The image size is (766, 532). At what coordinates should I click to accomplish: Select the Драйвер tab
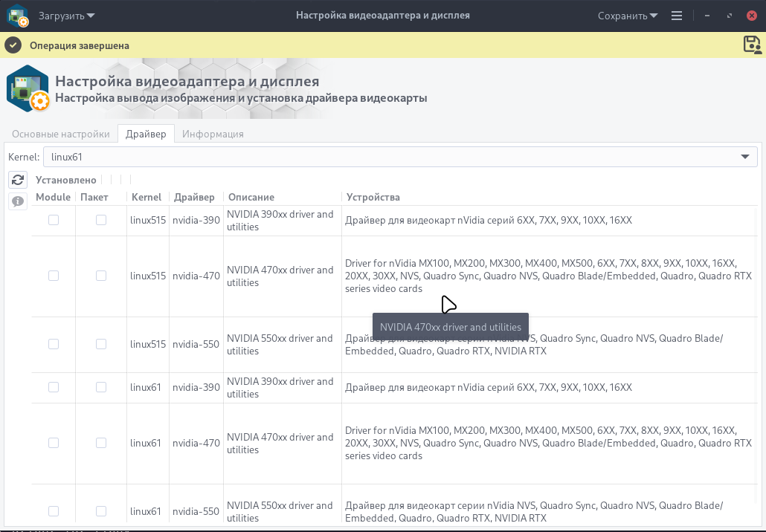click(x=146, y=134)
